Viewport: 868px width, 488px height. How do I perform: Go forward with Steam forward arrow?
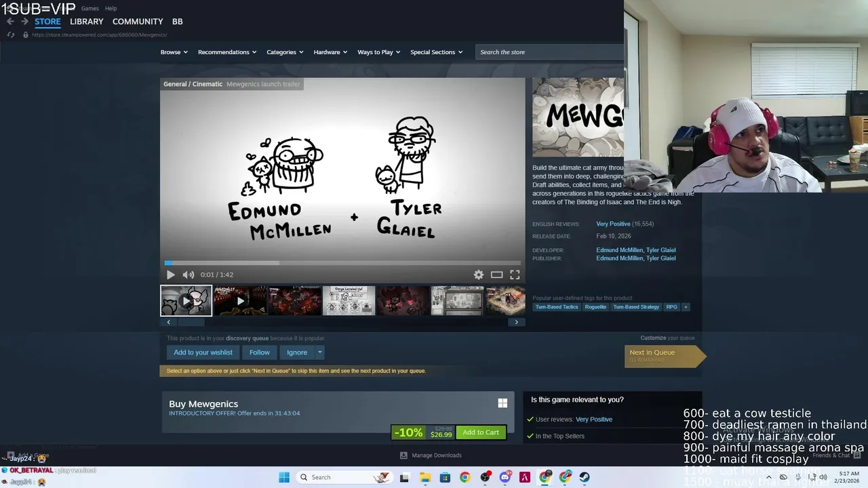(24, 22)
